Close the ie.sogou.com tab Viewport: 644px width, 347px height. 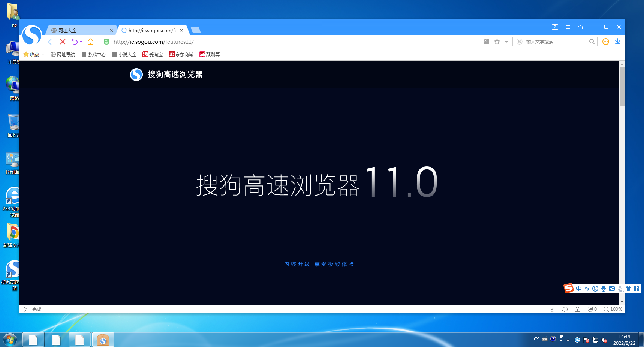coord(181,30)
